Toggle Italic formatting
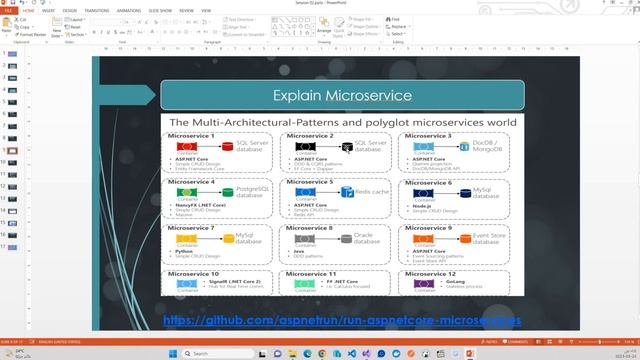 (x=101, y=32)
